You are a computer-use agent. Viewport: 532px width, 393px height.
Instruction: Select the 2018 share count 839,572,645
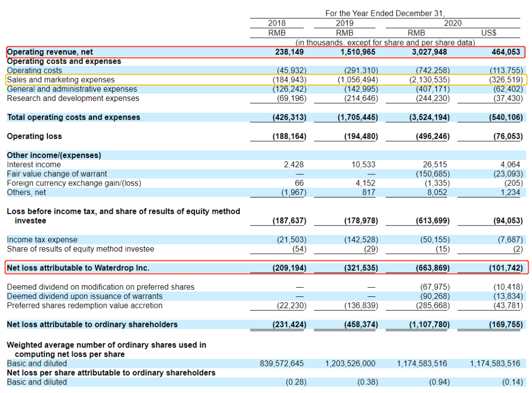[282, 363]
